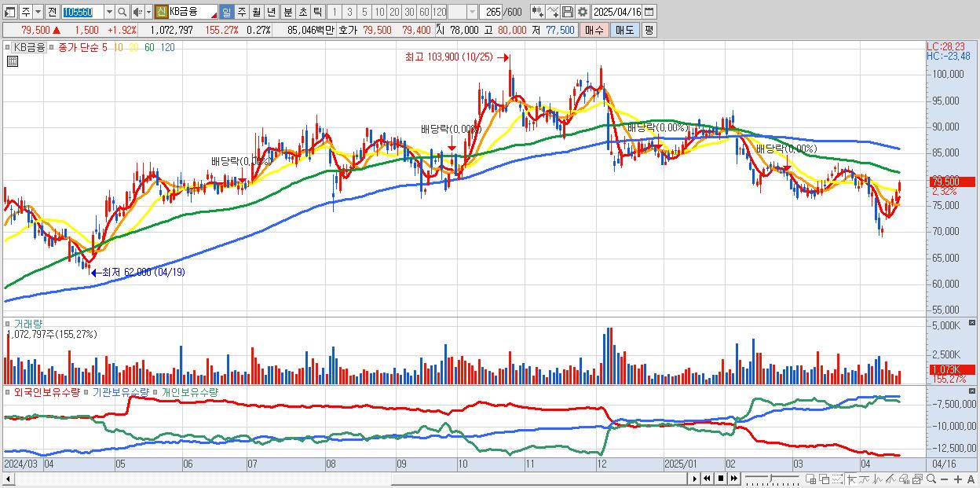980x488 pixels.
Task: Expand the stock code history dropdown
Action: pos(109,12)
